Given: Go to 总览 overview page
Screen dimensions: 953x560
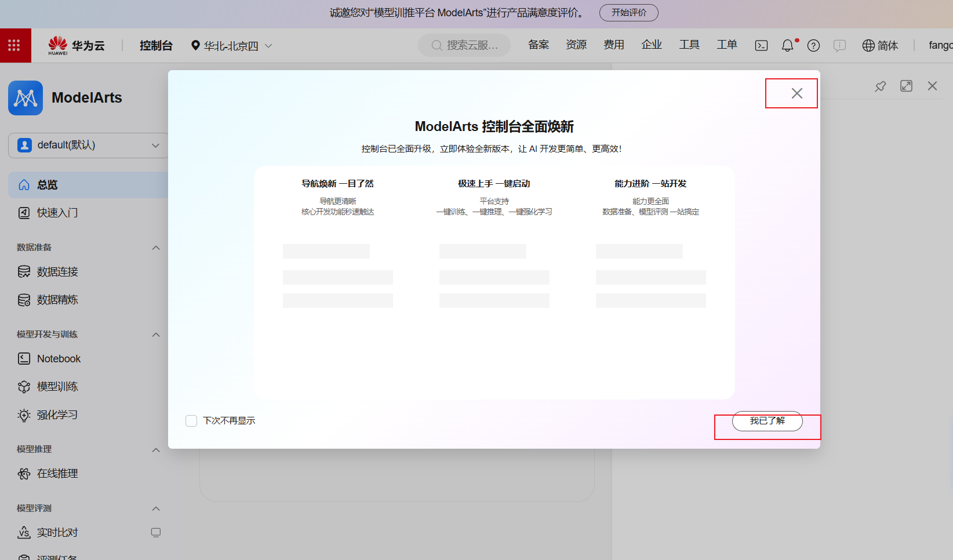Looking at the screenshot, I should coord(88,185).
